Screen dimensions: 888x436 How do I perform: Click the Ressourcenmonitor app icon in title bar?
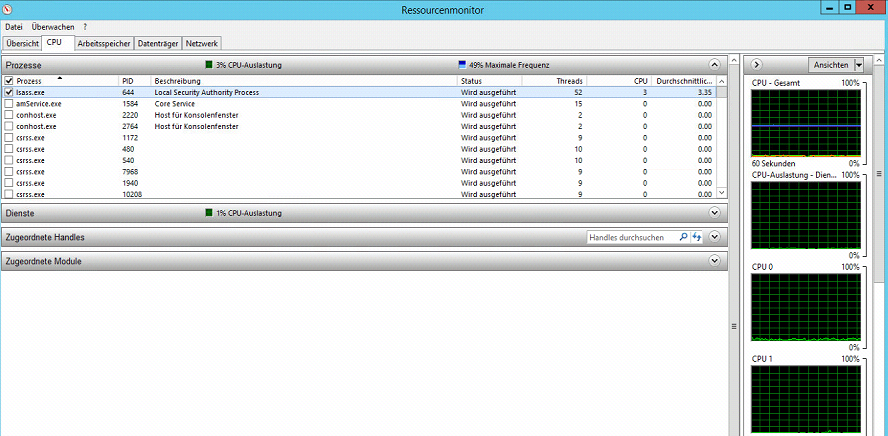pyautogui.click(x=9, y=8)
